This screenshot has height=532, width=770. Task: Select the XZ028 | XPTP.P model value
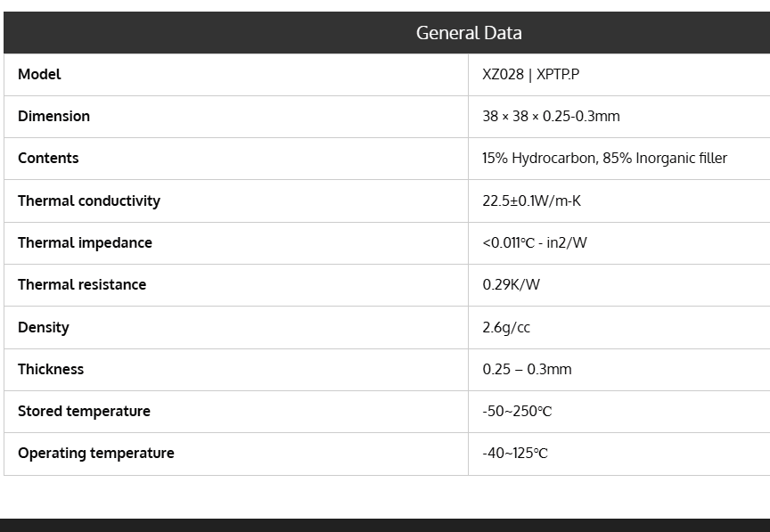[530, 75]
